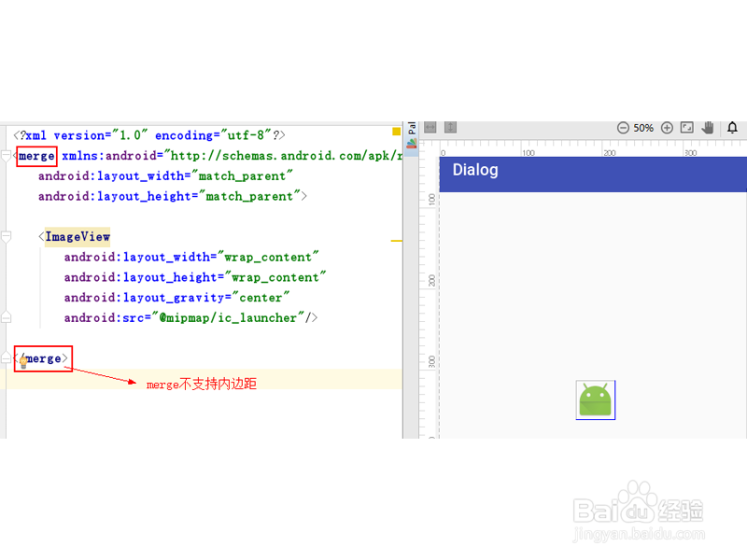Zoom out the layout preview

(623, 128)
